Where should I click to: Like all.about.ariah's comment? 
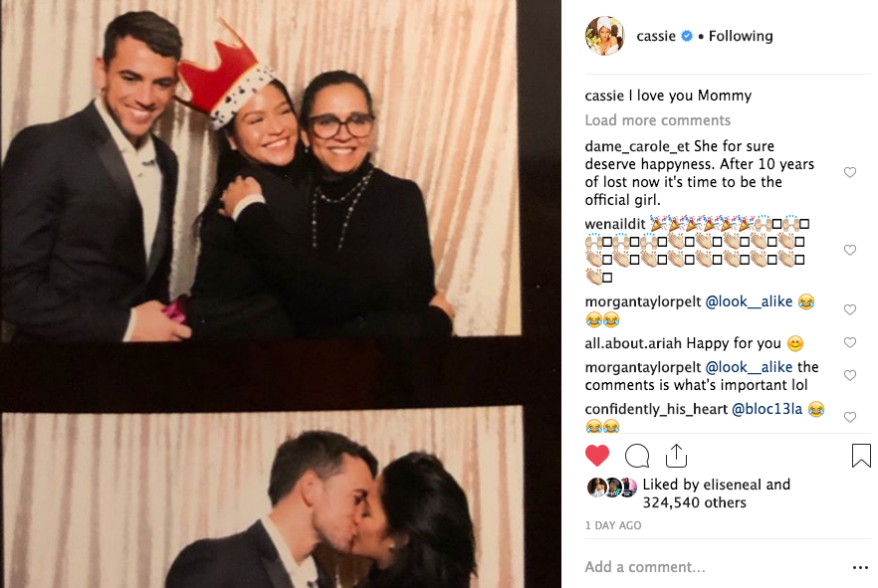point(850,343)
